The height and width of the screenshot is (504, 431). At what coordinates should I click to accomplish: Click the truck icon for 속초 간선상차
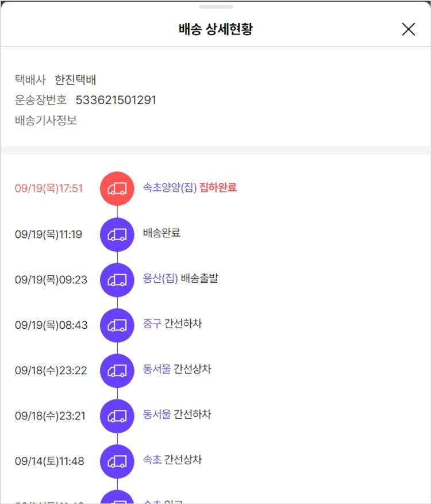(x=117, y=461)
